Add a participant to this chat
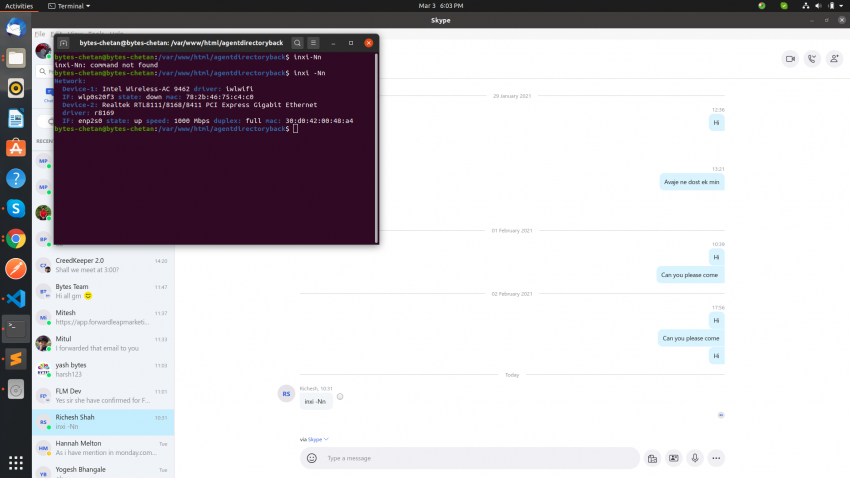The height and width of the screenshot is (478, 850). [x=834, y=59]
